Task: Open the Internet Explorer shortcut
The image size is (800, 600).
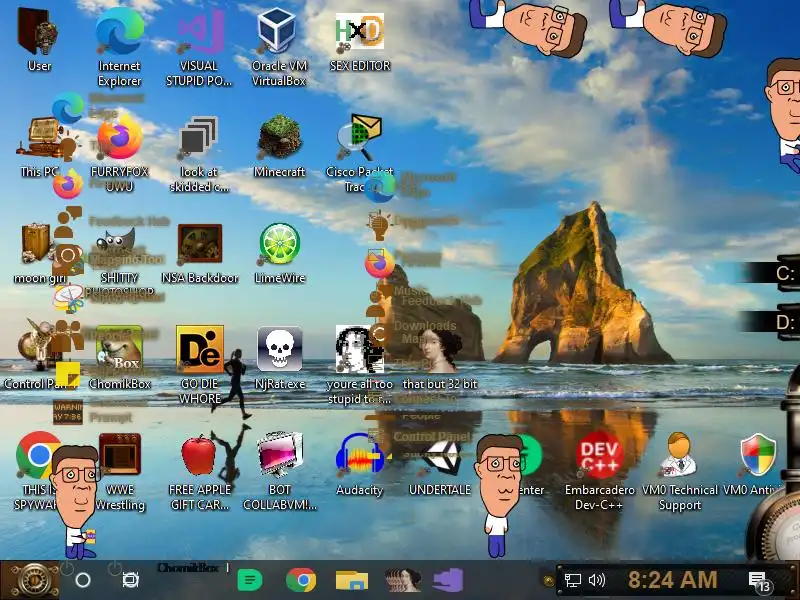Action: (119, 46)
